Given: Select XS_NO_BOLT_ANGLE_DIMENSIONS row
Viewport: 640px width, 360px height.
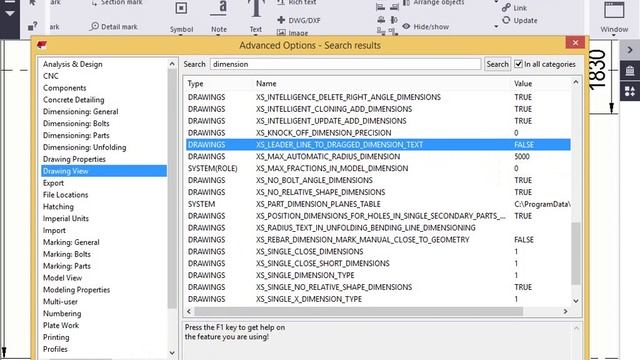Looking at the screenshot, I should 378,180.
